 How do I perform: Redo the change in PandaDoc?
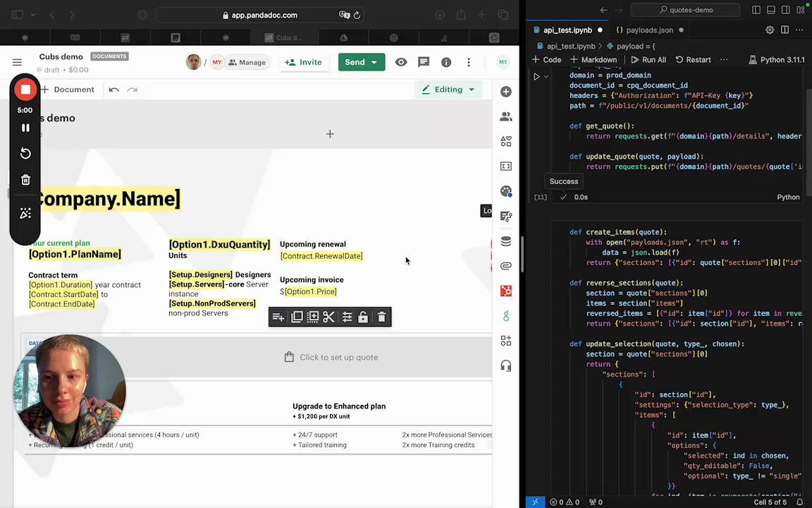coord(133,90)
